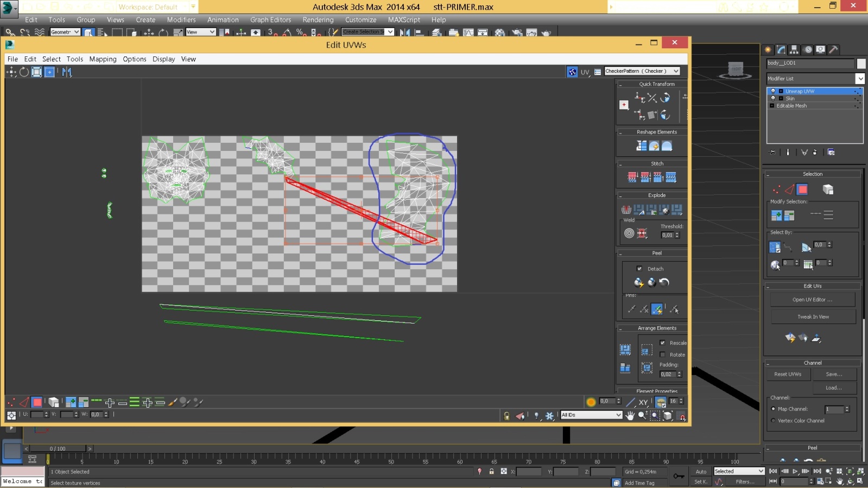
Task: Click the Save... button in Channel rollout
Action: 834,375
